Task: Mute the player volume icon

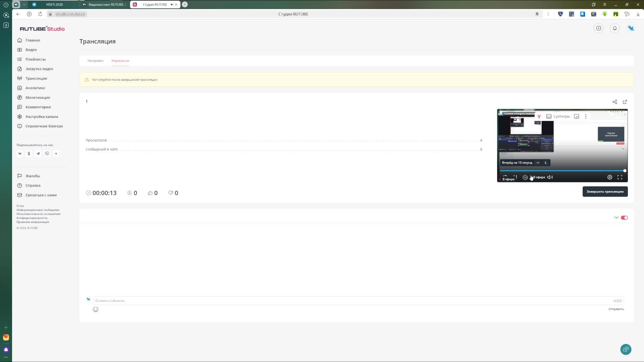Action: click(x=550, y=177)
